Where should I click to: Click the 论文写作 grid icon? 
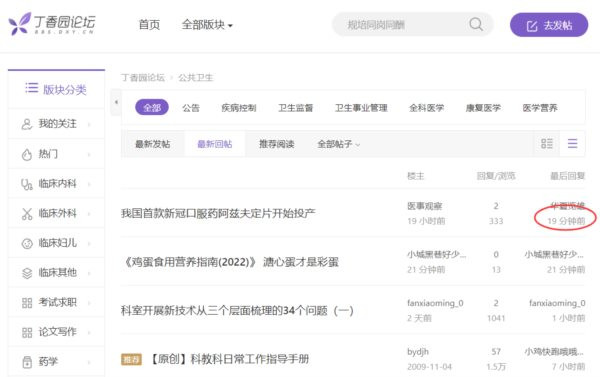(x=27, y=332)
